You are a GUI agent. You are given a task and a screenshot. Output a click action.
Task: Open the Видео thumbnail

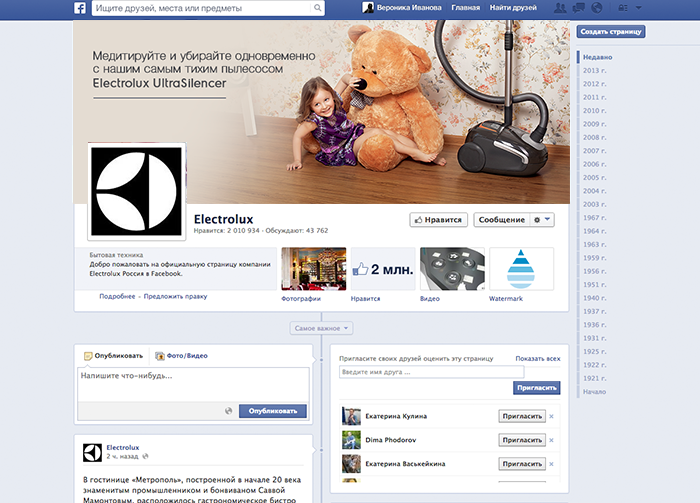[452, 269]
